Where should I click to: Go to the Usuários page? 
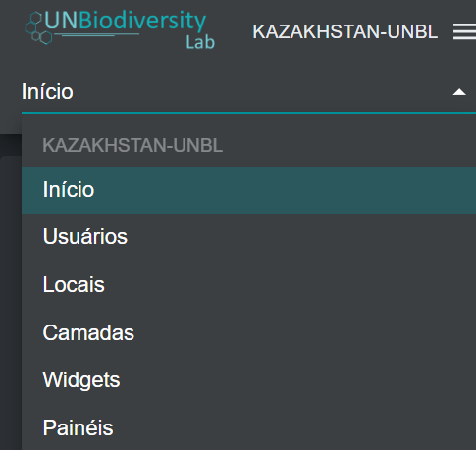pos(85,236)
